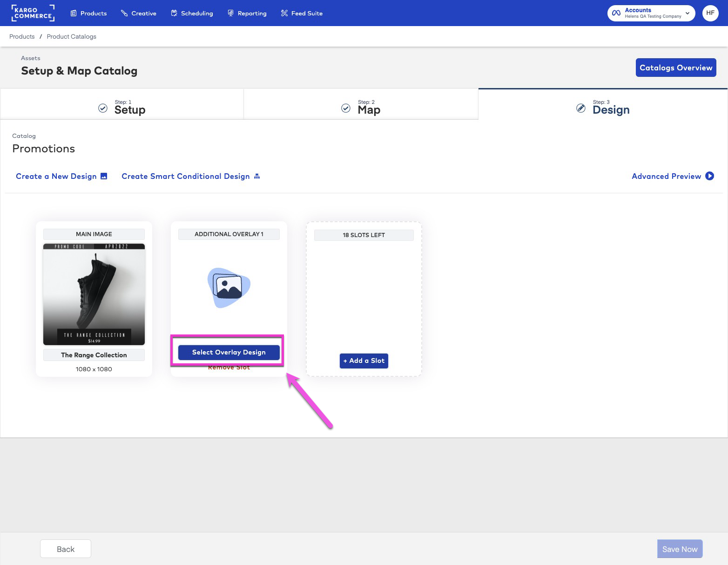This screenshot has width=728, height=565.
Task: Click the Catalogs Overview button
Action: pyautogui.click(x=676, y=68)
